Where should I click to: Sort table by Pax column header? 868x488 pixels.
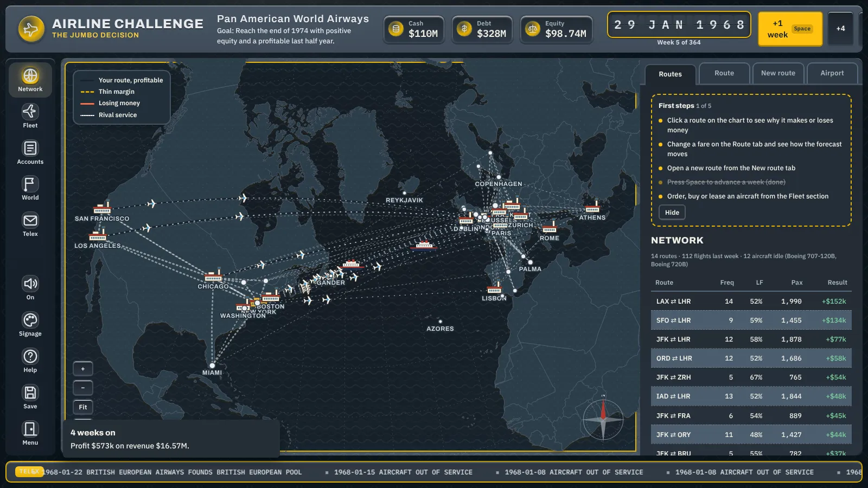796,282
